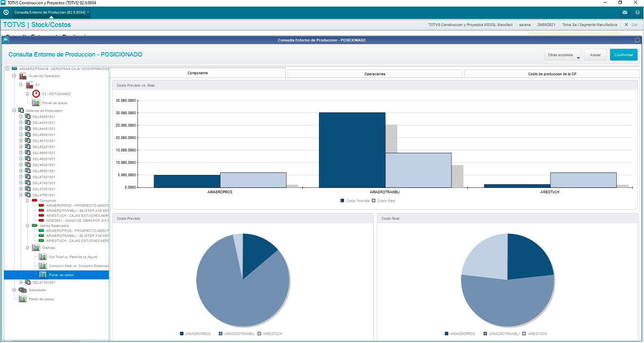Click the factory icon for Guias de Operacion
The width and height of the screenshot is (644, 343).
pos(22,76)
